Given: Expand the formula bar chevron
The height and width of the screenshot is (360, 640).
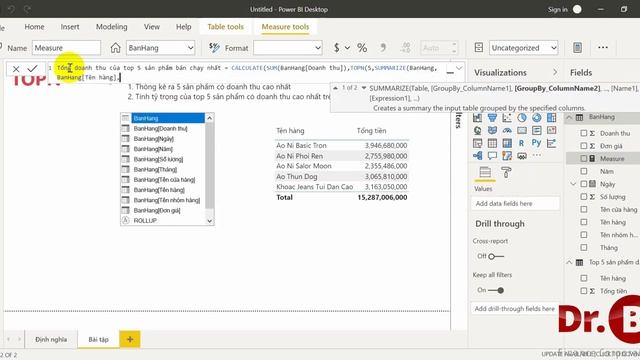Looking at the screenshot, I should (x=459, y=68).
